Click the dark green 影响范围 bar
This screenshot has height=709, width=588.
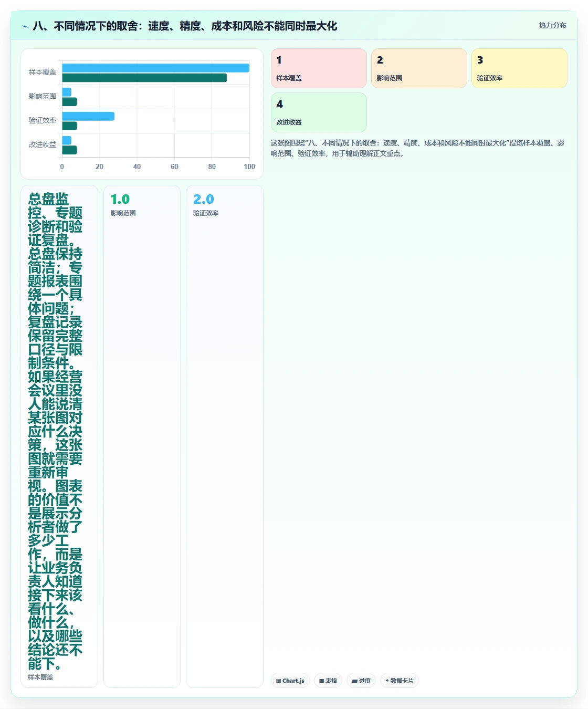coord(69,102)
